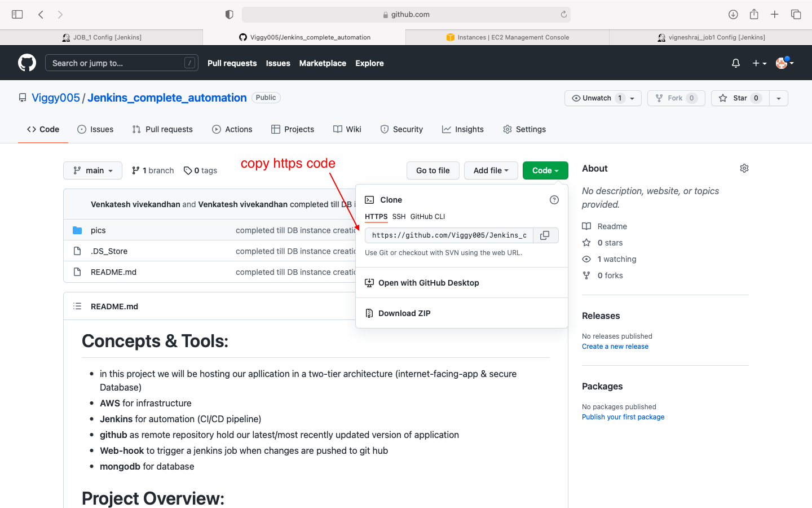Open the Viggy005 owner link

pos(56,98)
